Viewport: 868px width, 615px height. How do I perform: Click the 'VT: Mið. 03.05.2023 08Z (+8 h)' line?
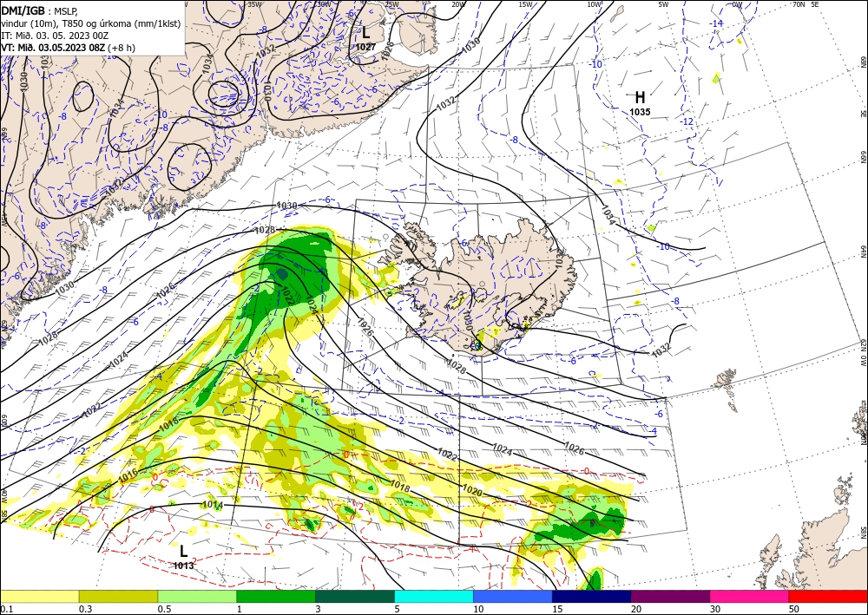point(68,48)
